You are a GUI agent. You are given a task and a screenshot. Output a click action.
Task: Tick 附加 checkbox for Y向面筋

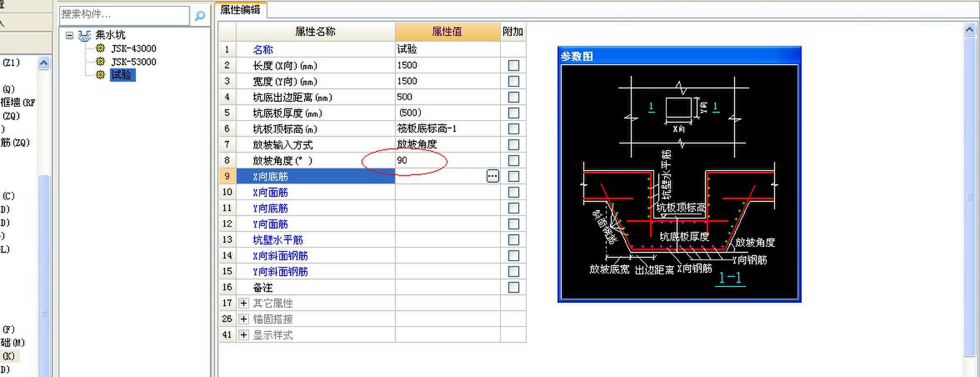pyautogui.click(x=513, y=224)
